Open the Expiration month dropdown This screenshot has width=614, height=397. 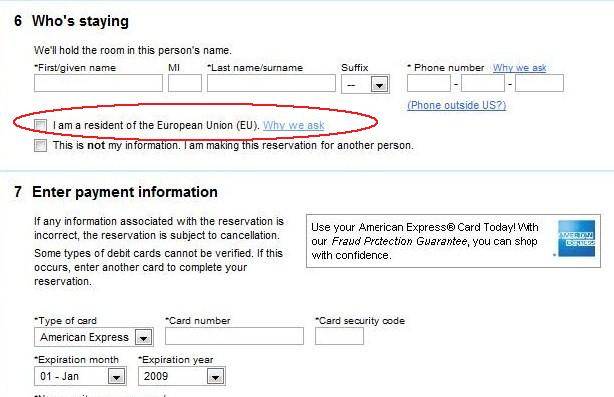80,376
